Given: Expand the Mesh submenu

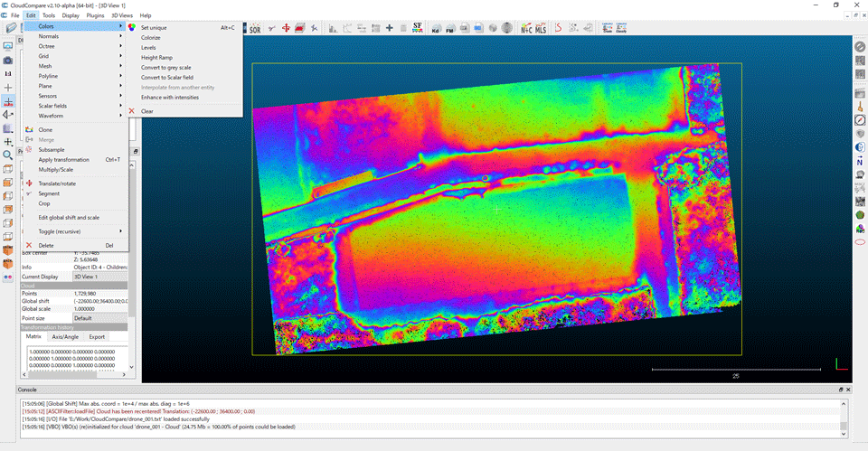Looking at the screenshot, I should pyautogui.click(x=75, y=66).
